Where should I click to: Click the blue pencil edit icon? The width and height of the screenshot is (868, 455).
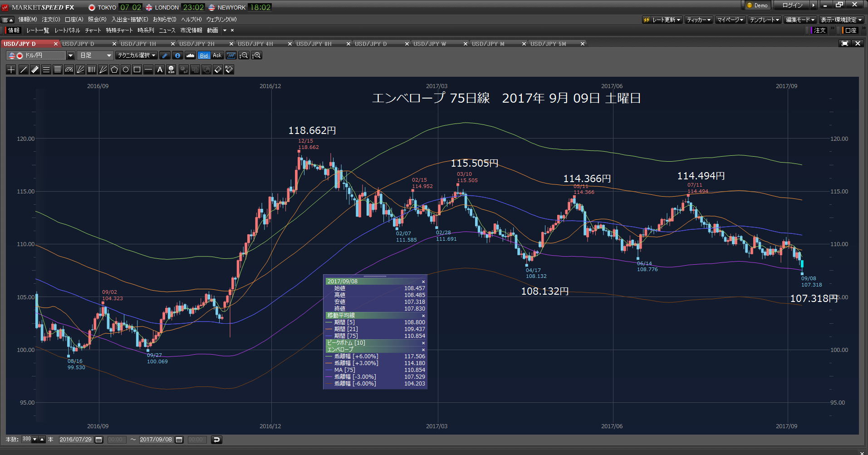click(165, 55)
